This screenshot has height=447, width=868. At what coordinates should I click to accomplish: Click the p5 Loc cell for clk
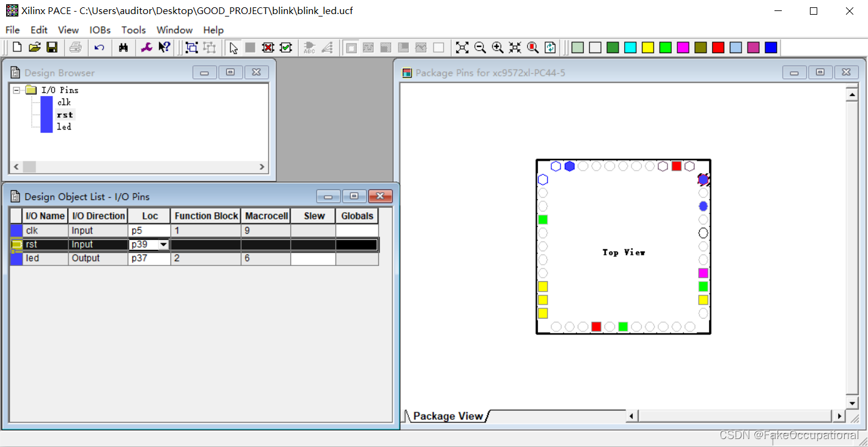[150, 231]
